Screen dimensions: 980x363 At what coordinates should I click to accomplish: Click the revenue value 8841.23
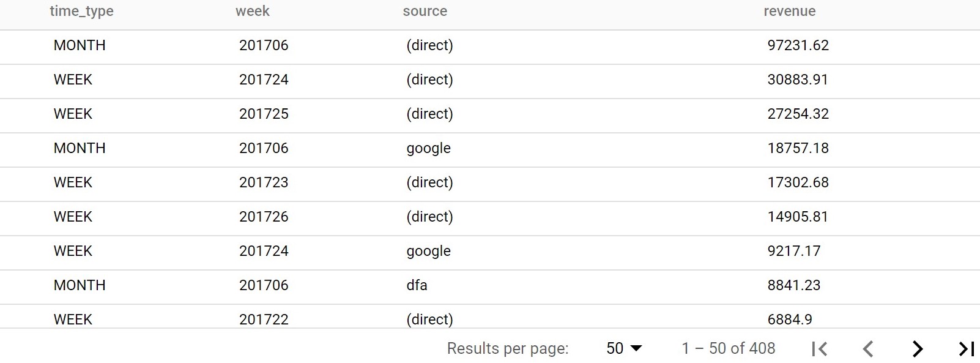(x=794, y=285)
